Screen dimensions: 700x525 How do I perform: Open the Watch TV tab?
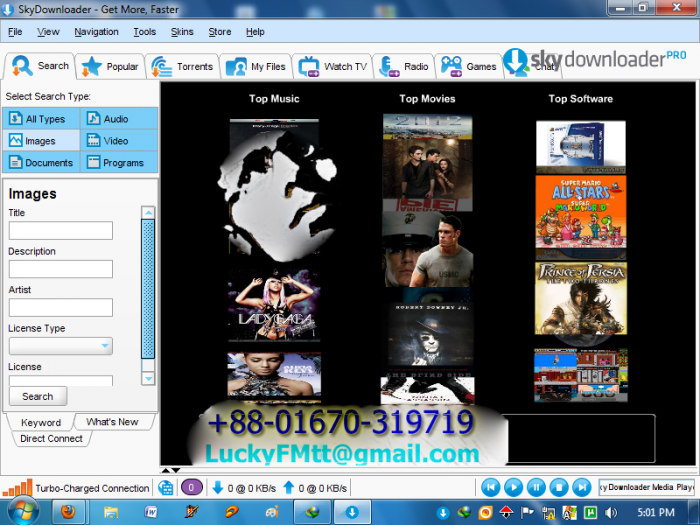click(x=333, y=67)
